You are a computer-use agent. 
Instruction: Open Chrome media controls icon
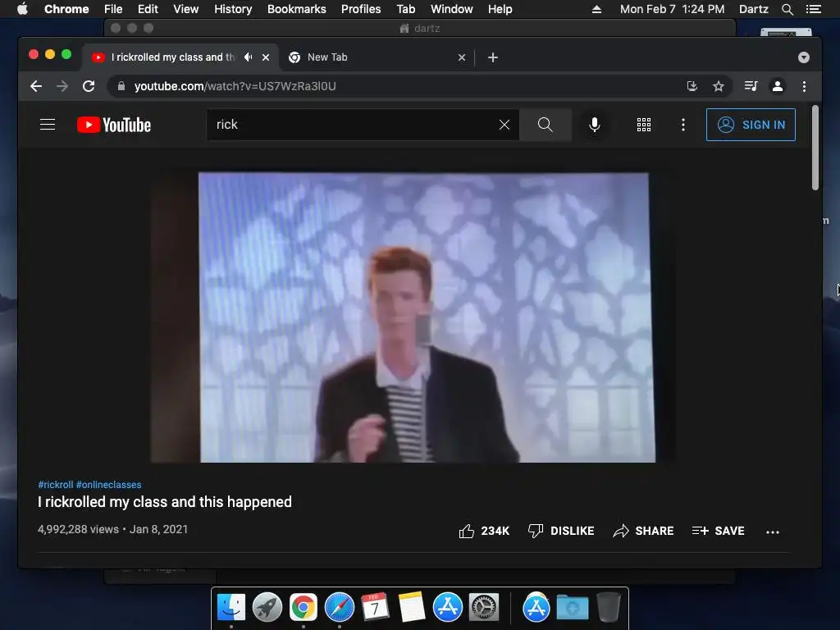751,86
